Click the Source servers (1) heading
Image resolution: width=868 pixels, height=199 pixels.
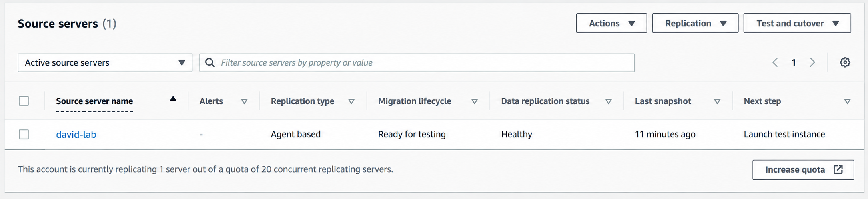coord(67,24)
